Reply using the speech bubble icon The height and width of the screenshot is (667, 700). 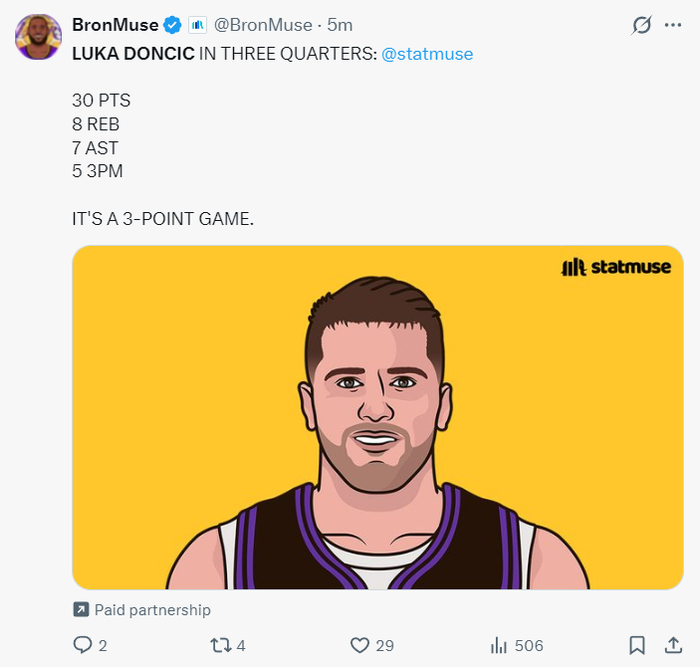(83, 645)
